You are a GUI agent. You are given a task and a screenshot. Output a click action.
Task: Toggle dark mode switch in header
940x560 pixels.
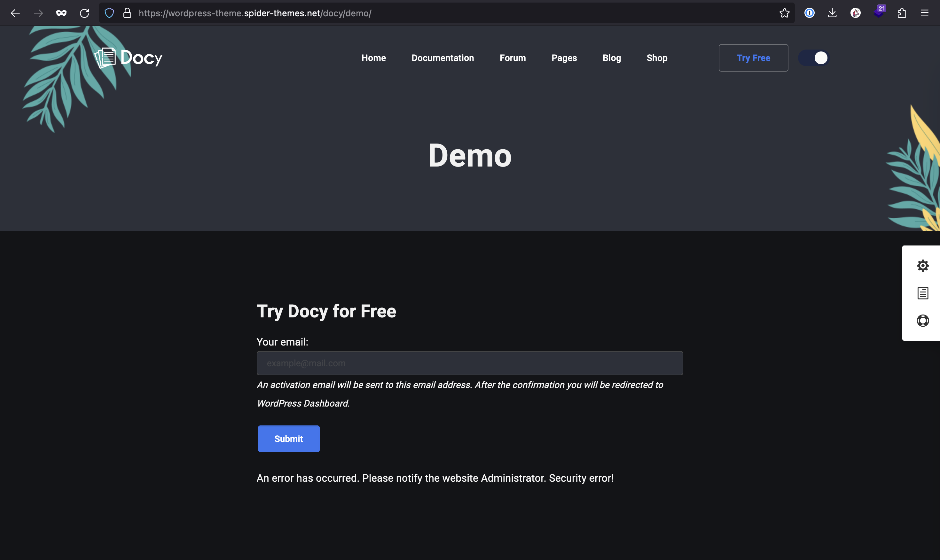coord(814,58)
